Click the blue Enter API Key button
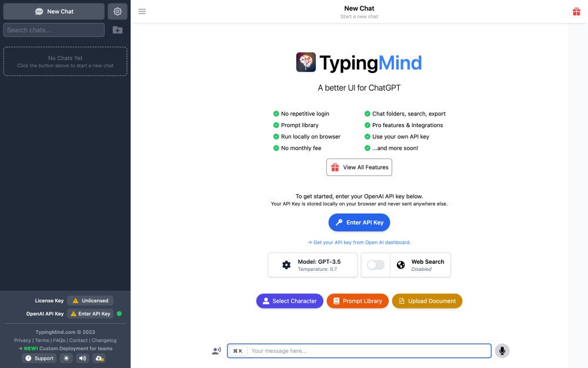588x368 pixels. [x=359, y=222]
